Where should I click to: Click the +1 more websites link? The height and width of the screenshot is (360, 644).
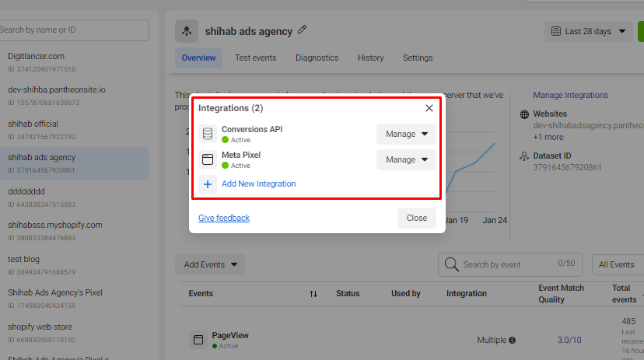(548, 137)
